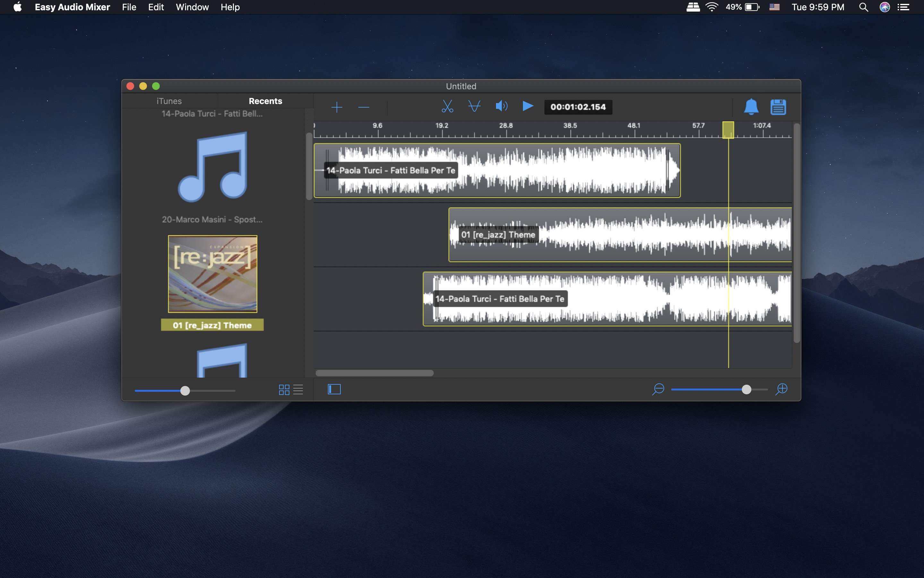Click the timeline zoom slider handle
Viewport: 924px width, 578px height.
(746, 390)
